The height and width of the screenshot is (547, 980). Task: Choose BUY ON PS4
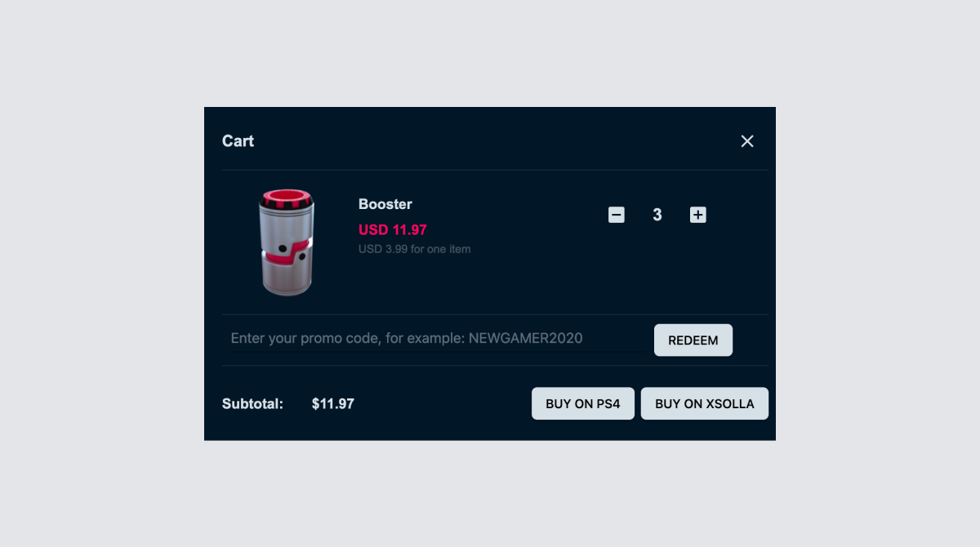[583, 403]
